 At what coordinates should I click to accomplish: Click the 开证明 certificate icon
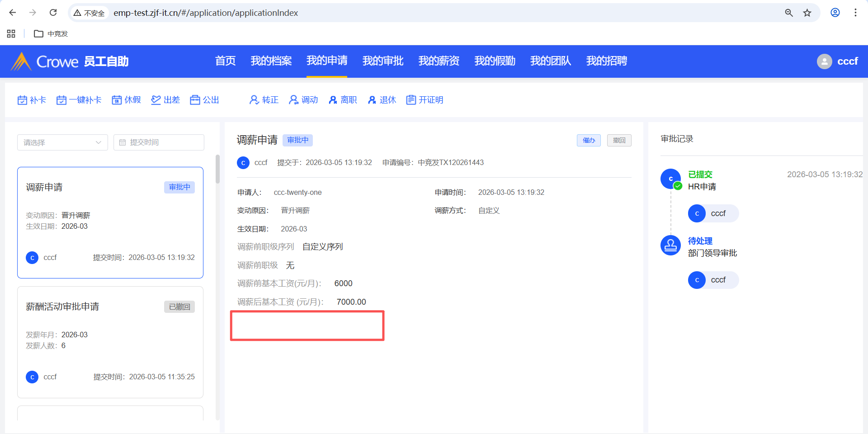point(411,100)
